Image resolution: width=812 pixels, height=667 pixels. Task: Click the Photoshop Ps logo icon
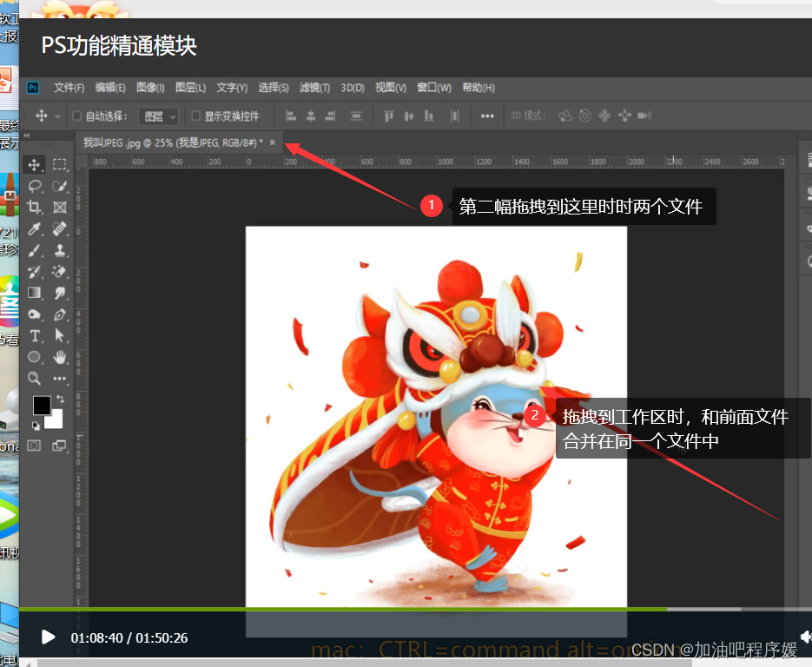33,88
